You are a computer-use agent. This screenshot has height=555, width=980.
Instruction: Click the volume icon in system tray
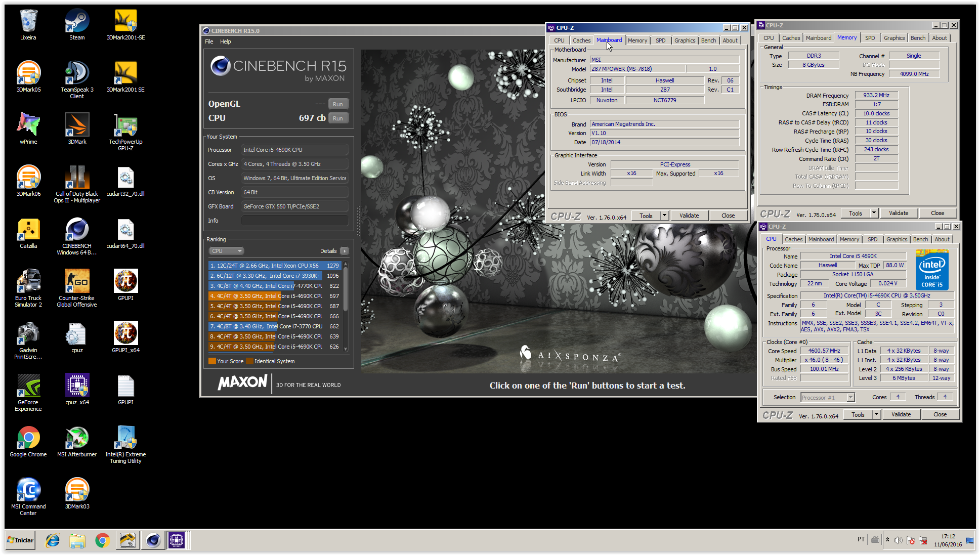click(898, 540)
